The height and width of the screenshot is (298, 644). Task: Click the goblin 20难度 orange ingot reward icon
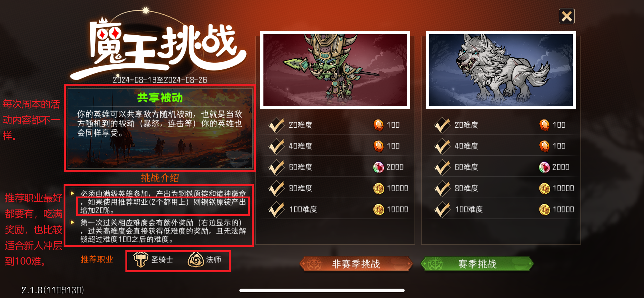(378, 125)
